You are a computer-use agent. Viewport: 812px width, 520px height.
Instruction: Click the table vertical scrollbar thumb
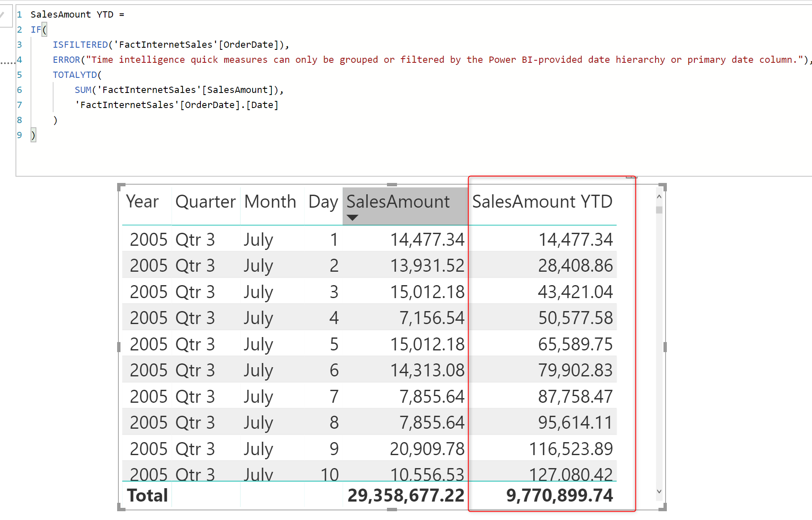click(659, 210)
